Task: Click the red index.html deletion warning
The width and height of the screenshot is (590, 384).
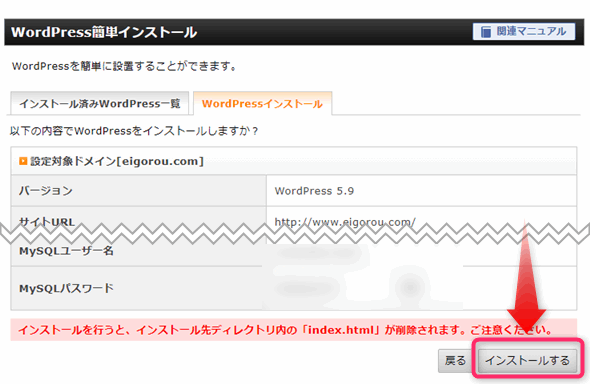Action: tap(293, 330)
